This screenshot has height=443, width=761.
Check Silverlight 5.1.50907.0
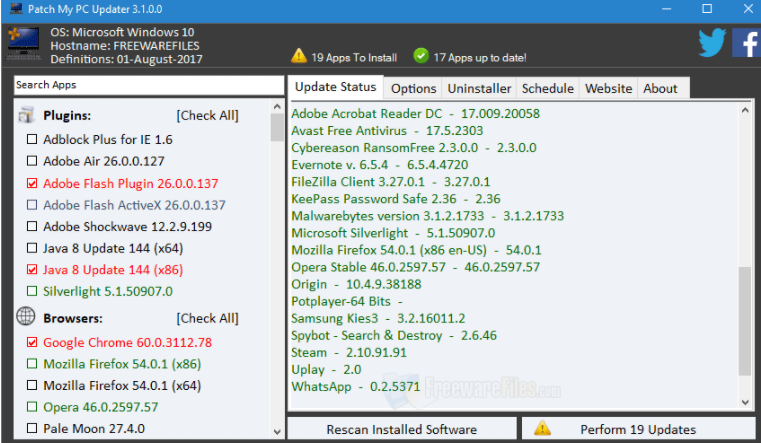click(x=32, y=291)
